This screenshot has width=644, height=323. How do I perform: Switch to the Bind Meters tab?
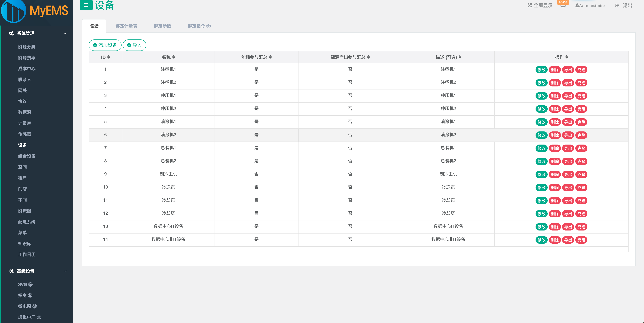(126, 26)
